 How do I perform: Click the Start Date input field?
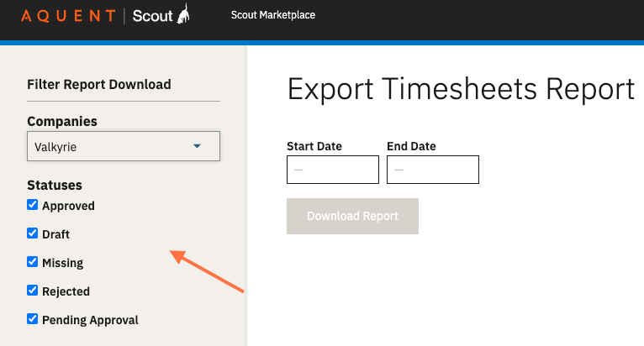coord(333,170)
